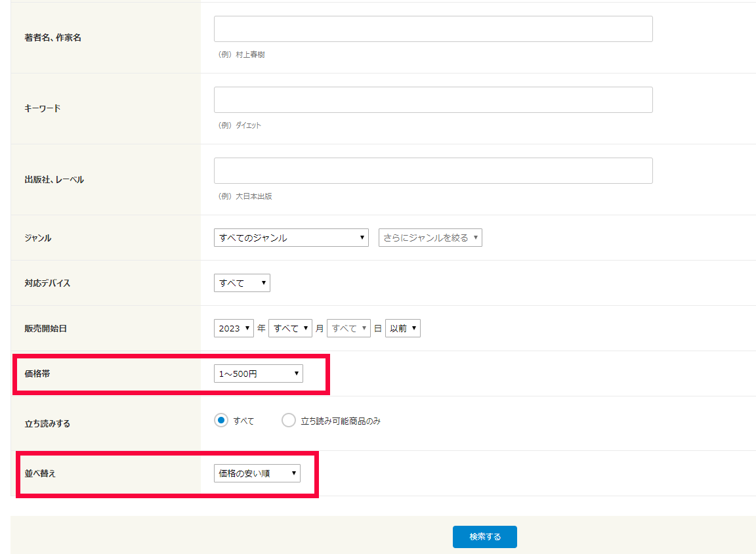Screen dimensions: 756x554
Task: Select the すべて radio button for 立ち読みする
Action: coord(221,421)
